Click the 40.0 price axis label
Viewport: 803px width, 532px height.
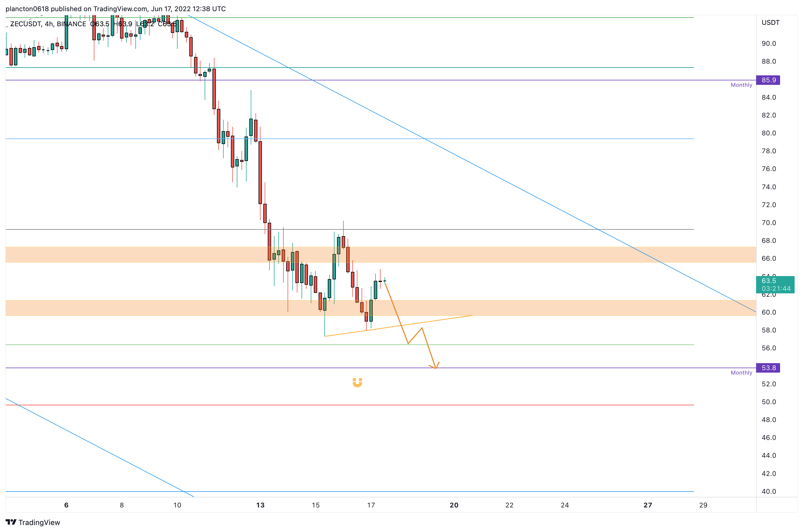pyautogui.click(x=769, y=491)
